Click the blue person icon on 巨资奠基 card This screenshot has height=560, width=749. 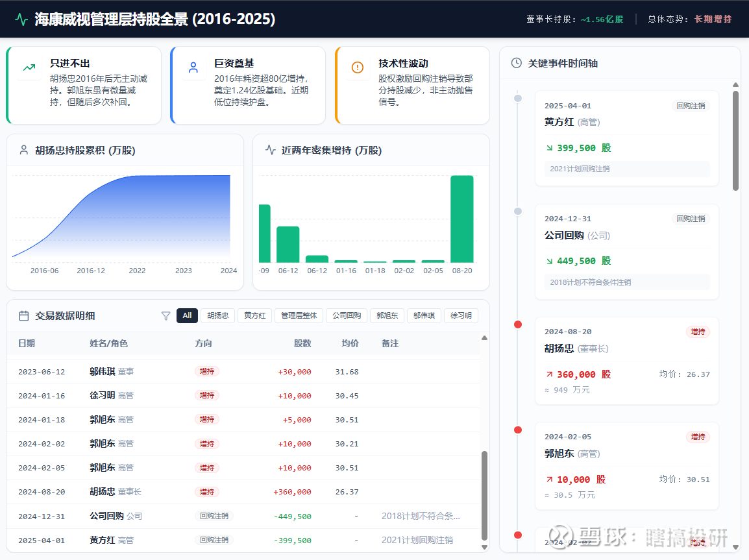193,67
